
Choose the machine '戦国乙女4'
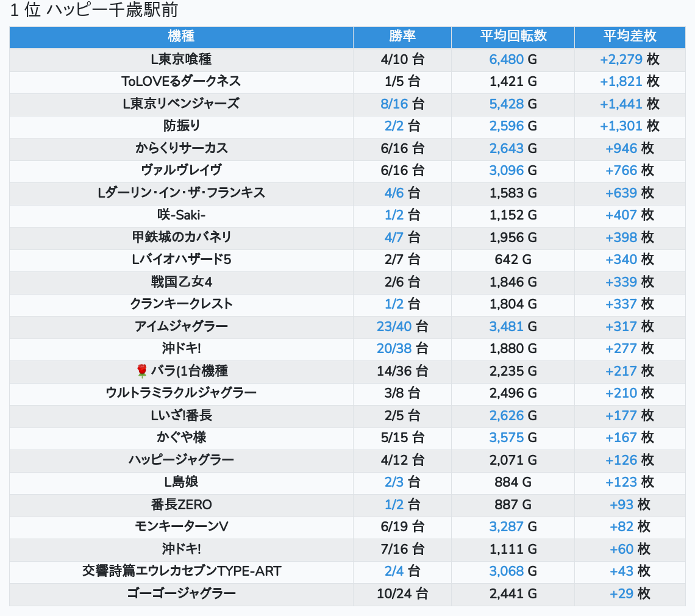pos(181,282)
